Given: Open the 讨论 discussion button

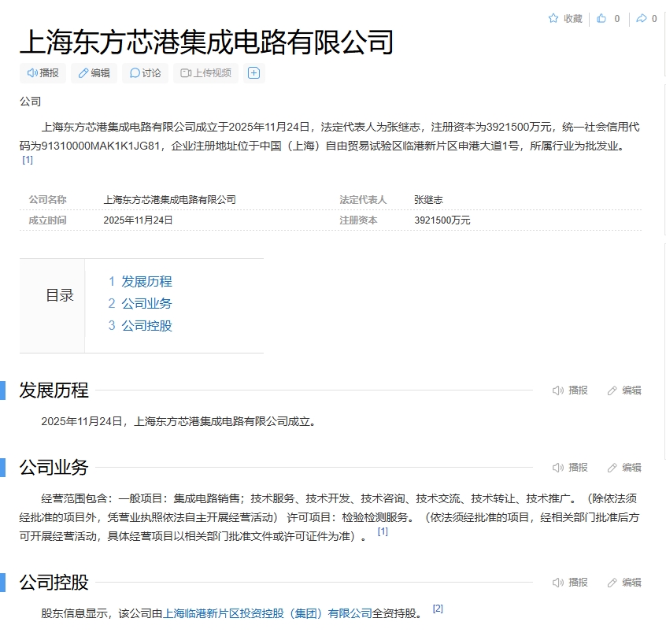Looking at the screenshot, I should 145,73.
